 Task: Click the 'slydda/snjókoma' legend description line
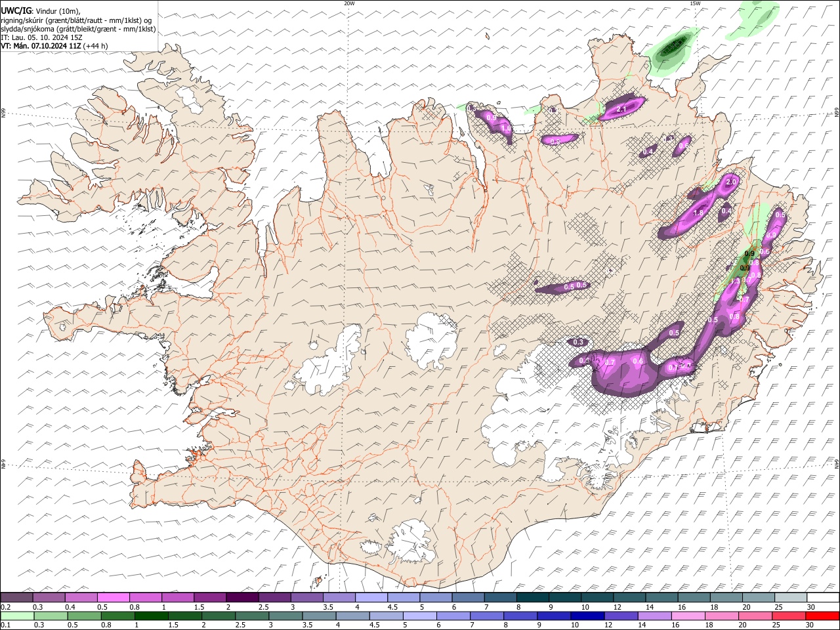coord(79,29)
